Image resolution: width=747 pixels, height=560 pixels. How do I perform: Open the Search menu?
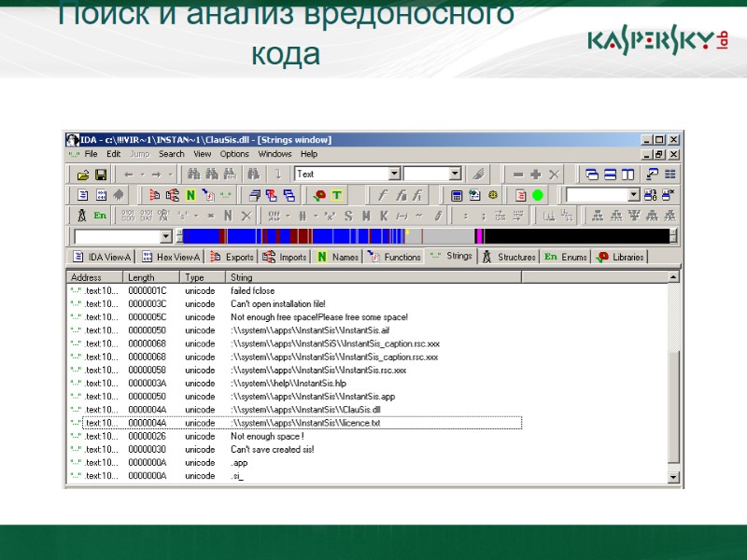pyautogui.click(x=172, y=154)
